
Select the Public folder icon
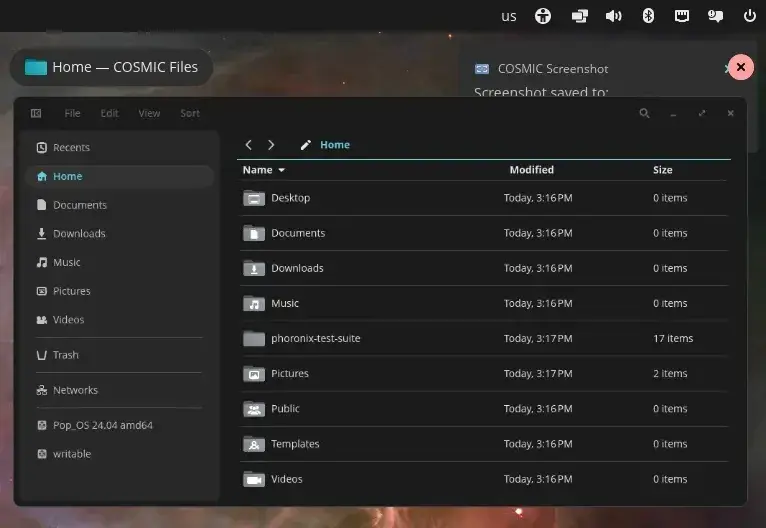(254, 409)
